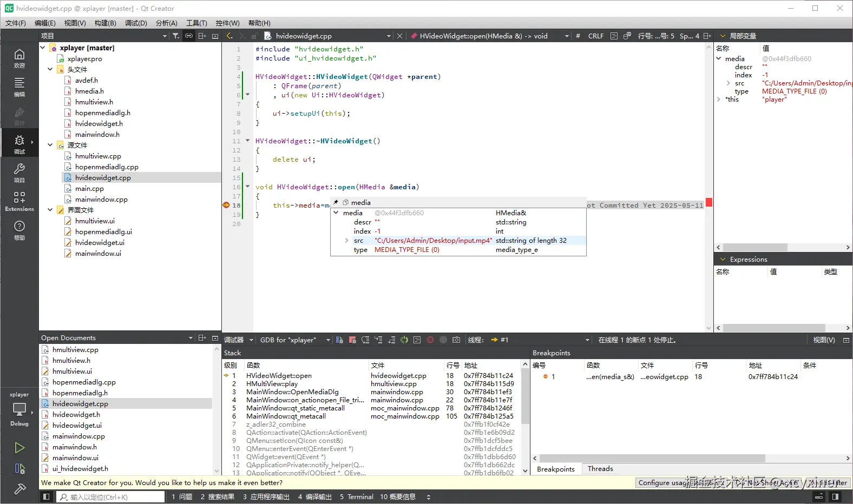Toggle synchronize with editor link icon

(189, 36)
